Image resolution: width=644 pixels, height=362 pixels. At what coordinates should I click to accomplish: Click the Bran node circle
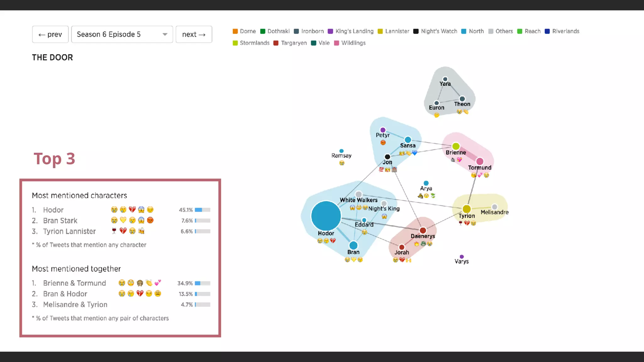[x=353, y=245]
